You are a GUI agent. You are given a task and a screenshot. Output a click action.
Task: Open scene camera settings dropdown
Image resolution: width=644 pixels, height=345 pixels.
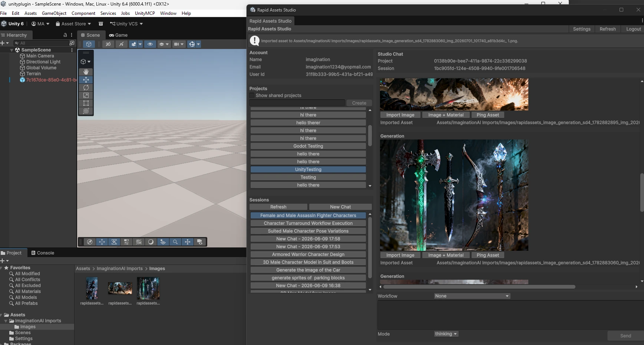[179, 44]
